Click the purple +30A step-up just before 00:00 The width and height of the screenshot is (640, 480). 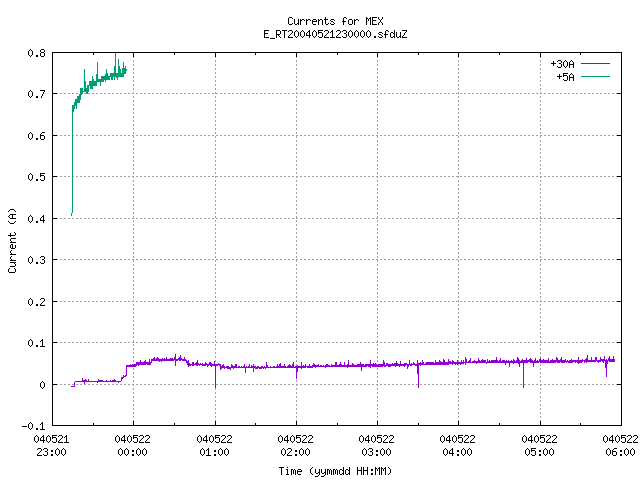126,371
